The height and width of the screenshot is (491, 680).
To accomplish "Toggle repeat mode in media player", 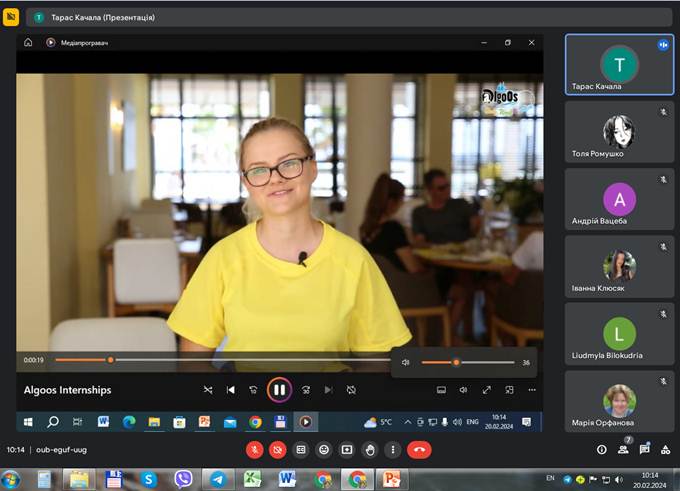I will coord(351,390).
